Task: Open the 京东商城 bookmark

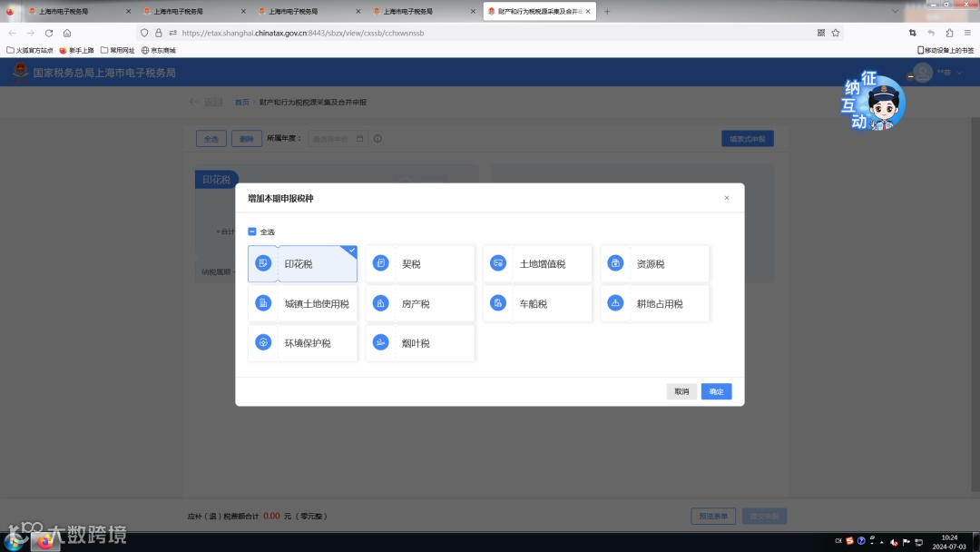Action: (159, 50)
